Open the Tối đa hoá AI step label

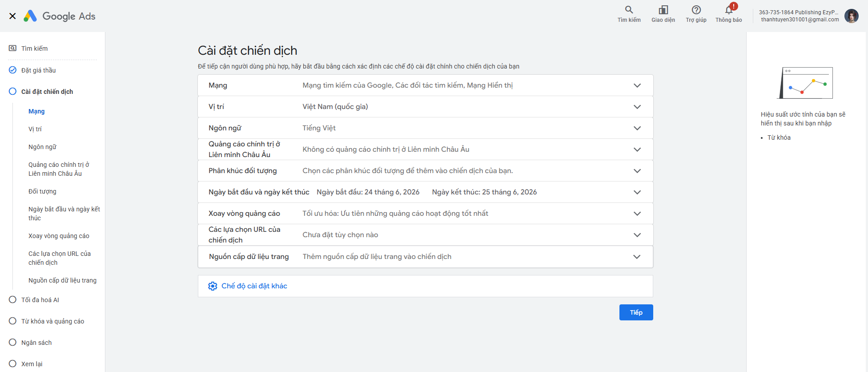click(x=40, y=300)
